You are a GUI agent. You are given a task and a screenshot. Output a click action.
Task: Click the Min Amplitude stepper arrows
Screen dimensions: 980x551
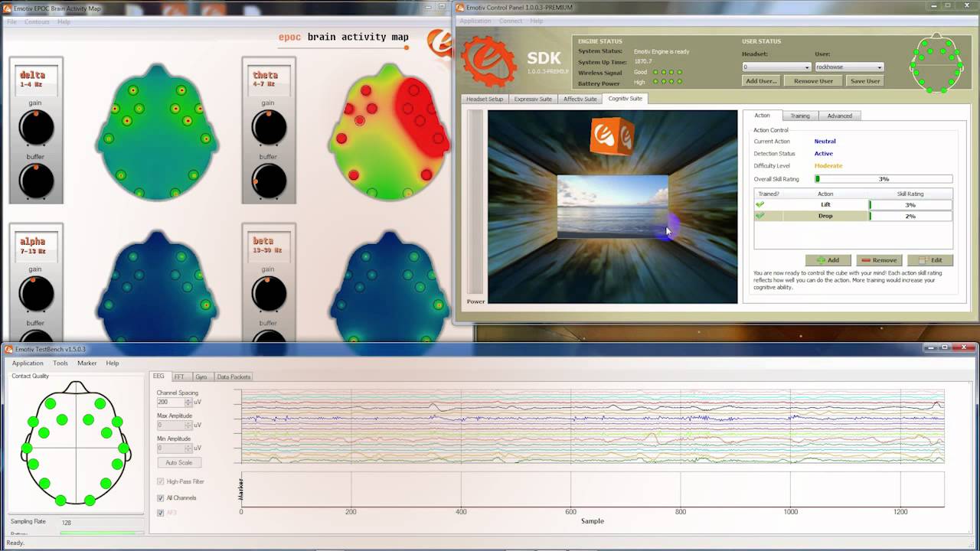188,448
